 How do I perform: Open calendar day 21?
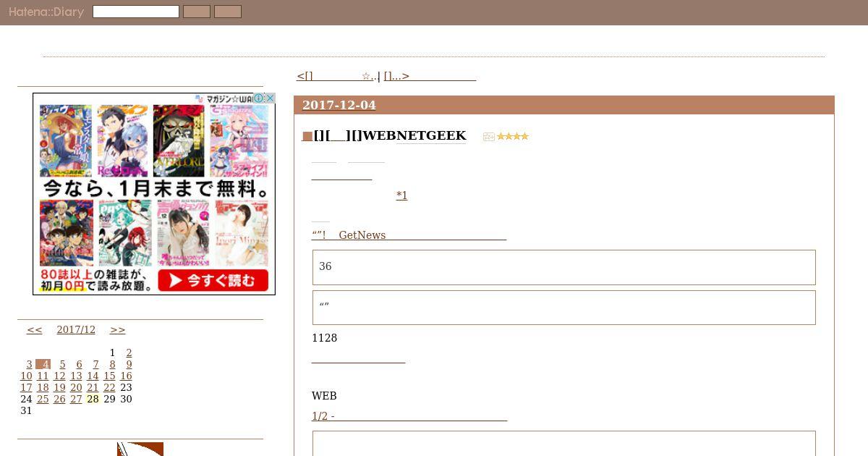93,387
